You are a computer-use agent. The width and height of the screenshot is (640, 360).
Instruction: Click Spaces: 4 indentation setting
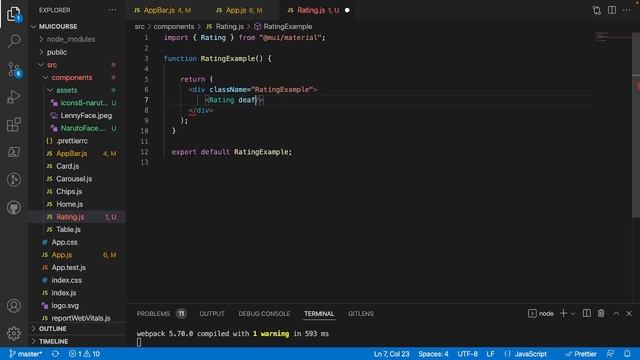pyautogui.click(x=433, y=354)
